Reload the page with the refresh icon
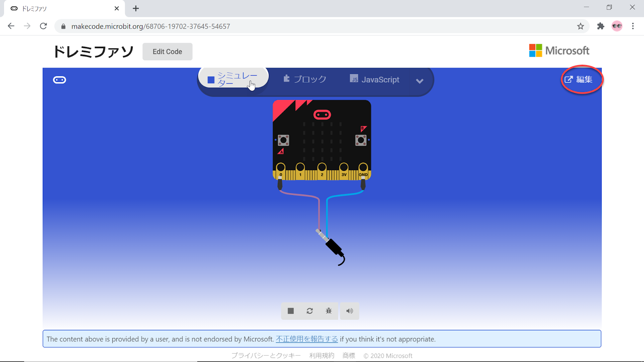This screenshot has width=644, height=362. [x=43, y=26]
